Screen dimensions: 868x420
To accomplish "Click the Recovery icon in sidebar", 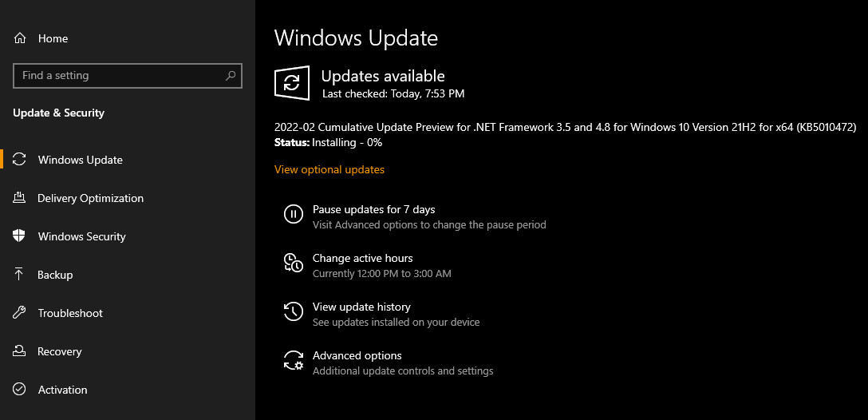I will coord(20,351).
